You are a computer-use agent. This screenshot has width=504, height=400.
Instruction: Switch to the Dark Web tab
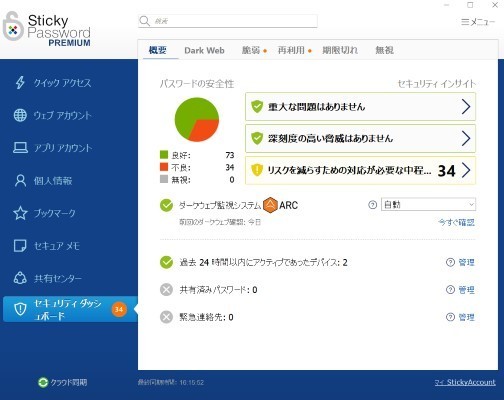[204, 50]
